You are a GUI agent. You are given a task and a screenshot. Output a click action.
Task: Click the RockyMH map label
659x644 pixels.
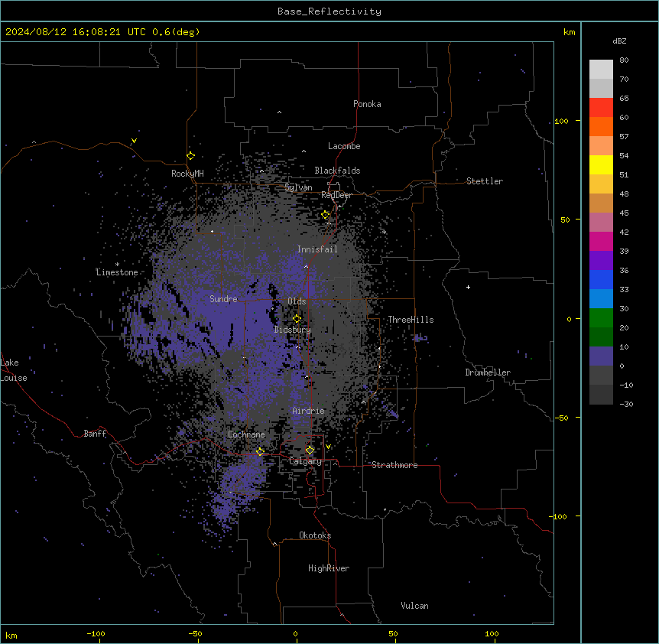click(187, 173)
